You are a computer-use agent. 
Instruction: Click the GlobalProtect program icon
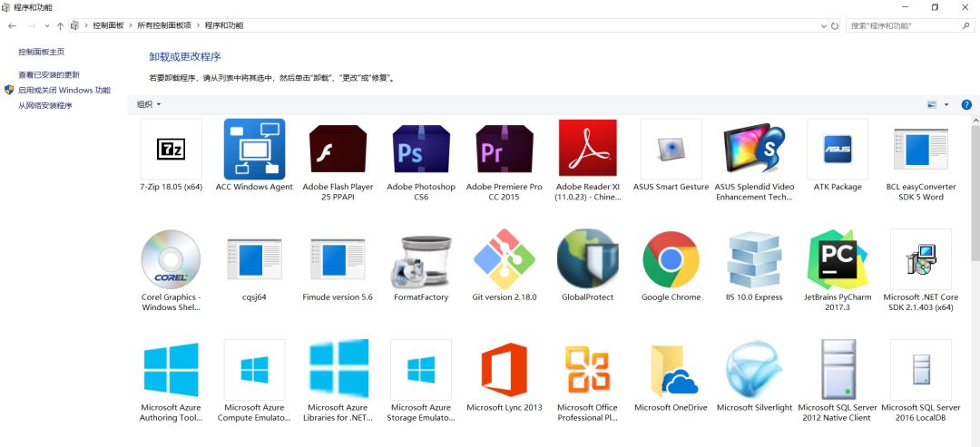(587, 259)
